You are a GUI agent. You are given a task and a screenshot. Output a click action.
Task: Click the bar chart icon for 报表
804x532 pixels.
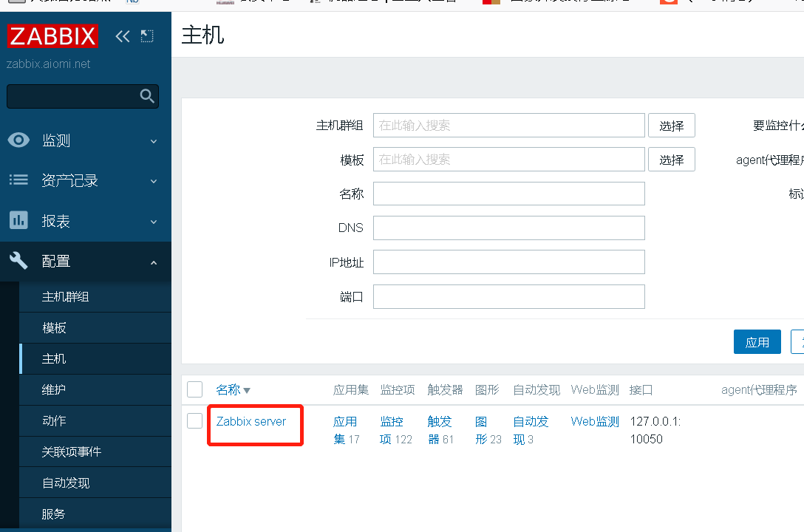click(18, 220)
